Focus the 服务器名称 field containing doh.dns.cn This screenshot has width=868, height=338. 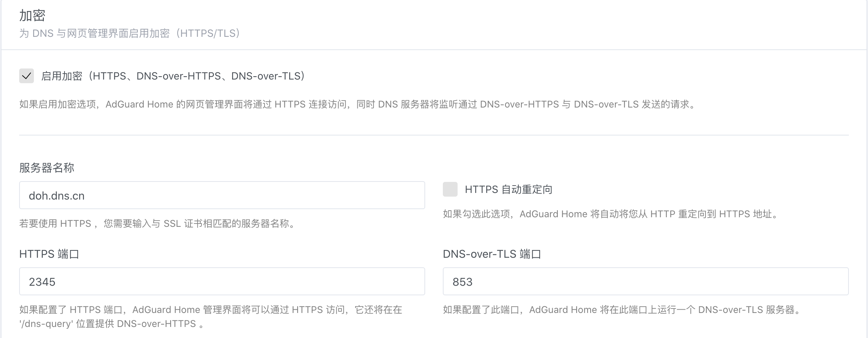[222, 195]
